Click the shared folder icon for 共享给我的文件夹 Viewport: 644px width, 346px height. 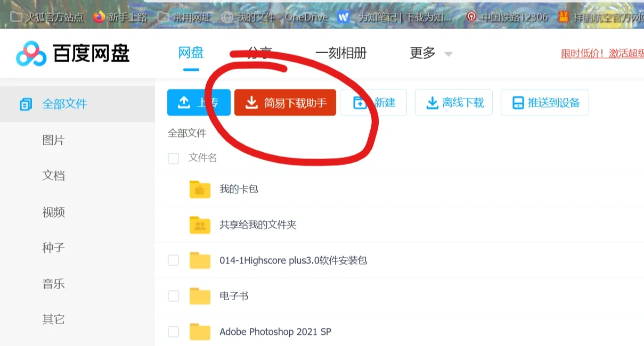(x=200, y=225)
